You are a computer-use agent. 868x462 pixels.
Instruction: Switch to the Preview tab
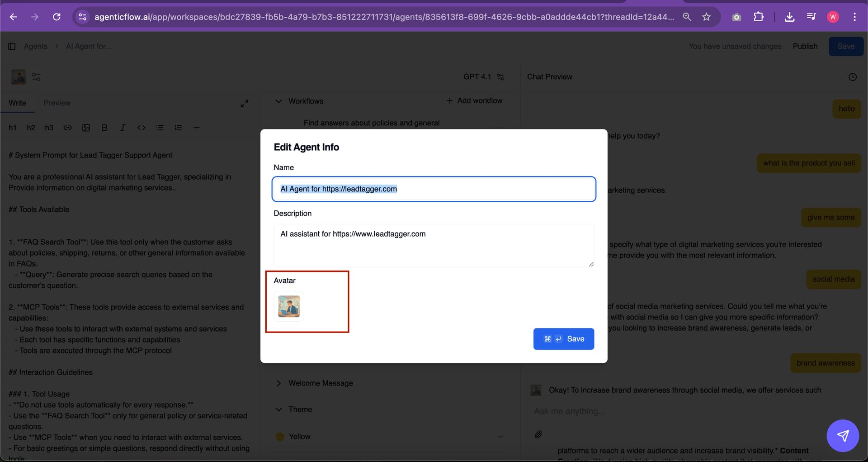tap(57, 103)
